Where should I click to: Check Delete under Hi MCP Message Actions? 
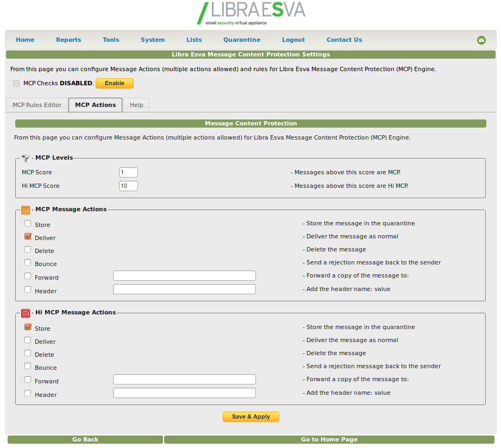(28, 353)
